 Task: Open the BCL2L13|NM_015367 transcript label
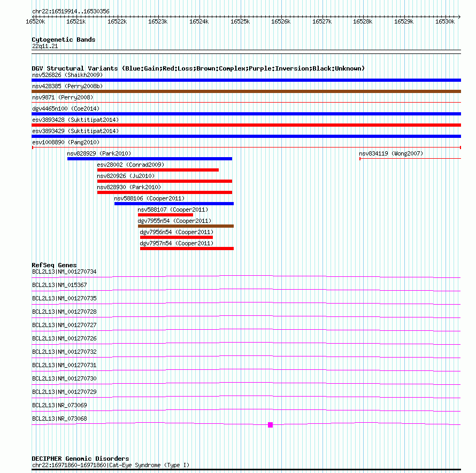pos(59,285)
